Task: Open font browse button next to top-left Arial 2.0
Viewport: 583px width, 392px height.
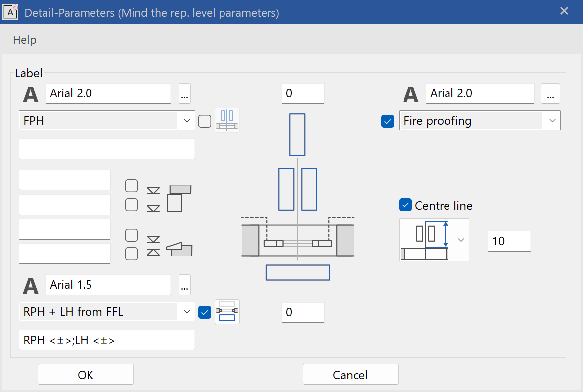Action: tap(185, 93)
